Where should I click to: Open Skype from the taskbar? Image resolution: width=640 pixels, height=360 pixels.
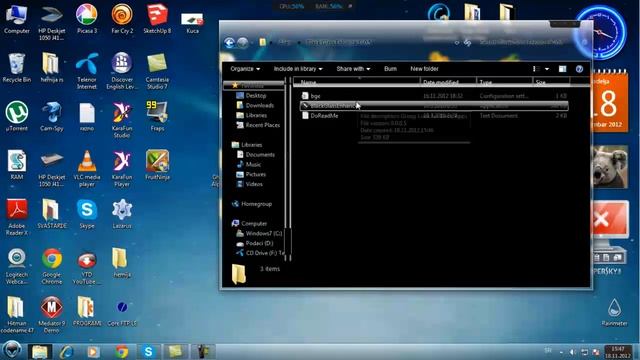pyautogui.click(x=148, y=351)
